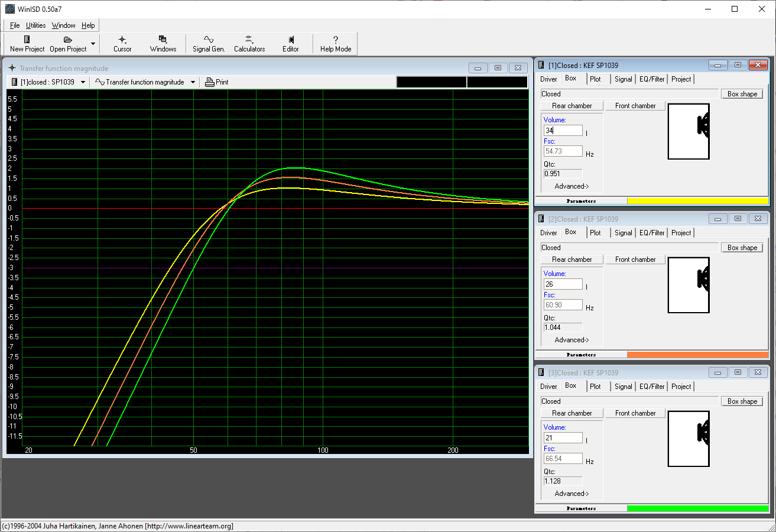Open the Signal tab in project [1]
This screenshot has height=532, width=776.
coord(623,79)
